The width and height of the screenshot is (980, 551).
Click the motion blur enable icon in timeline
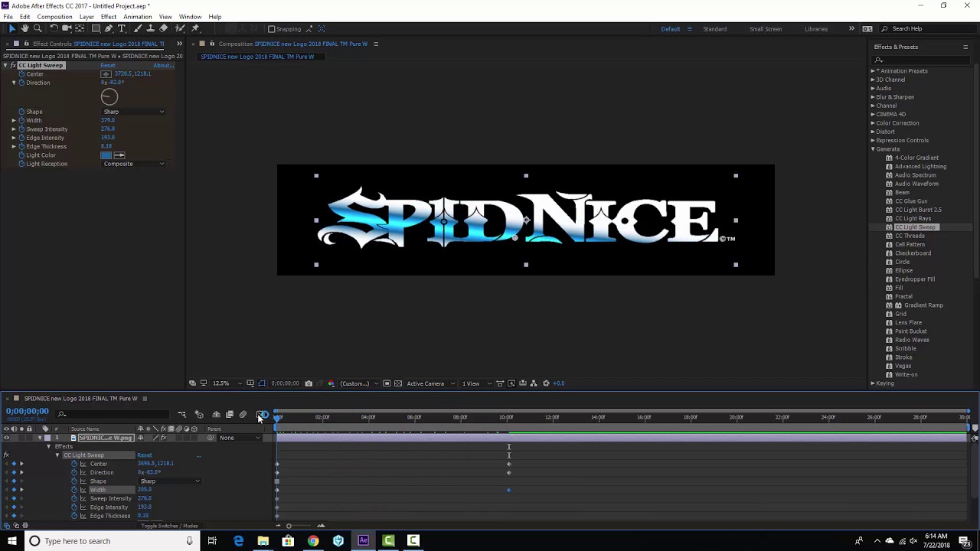(243, 415)
